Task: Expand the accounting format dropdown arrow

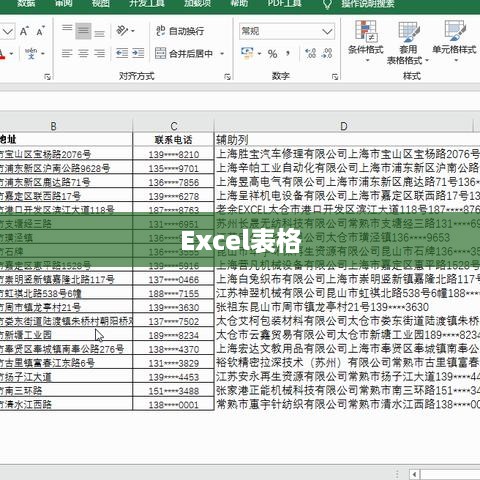Action: click(259, 53)
